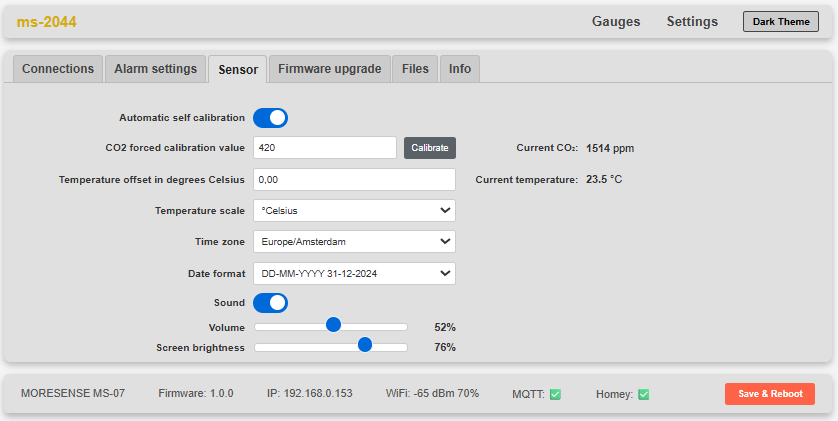Disable the Sound toggle switch
The image size is (838, 421).
pos(270,303)
